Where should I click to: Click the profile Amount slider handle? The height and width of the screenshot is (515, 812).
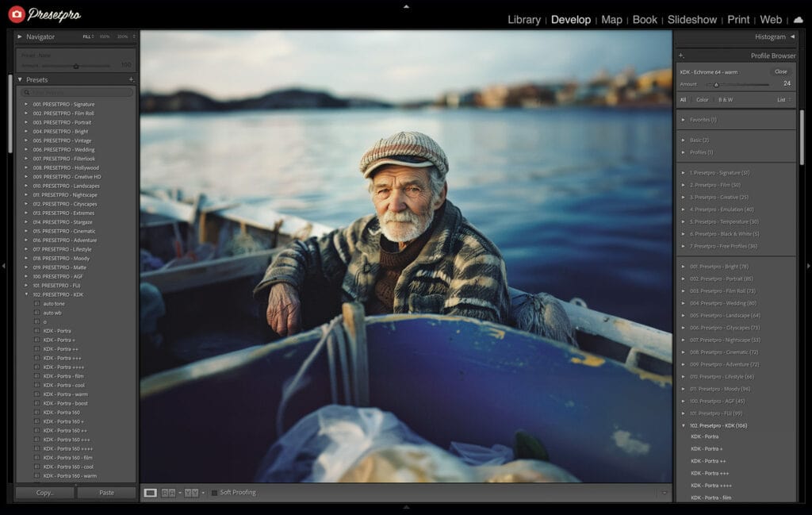pos(716,84)
